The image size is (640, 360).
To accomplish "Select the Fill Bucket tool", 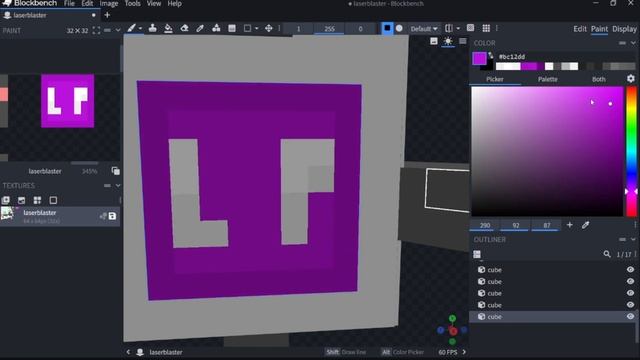I will coord(168,28).
